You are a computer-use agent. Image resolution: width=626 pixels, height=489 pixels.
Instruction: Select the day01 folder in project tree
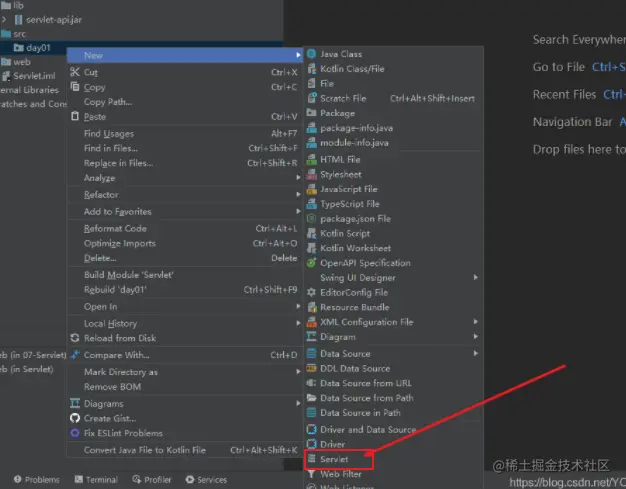tap(32, 48)
